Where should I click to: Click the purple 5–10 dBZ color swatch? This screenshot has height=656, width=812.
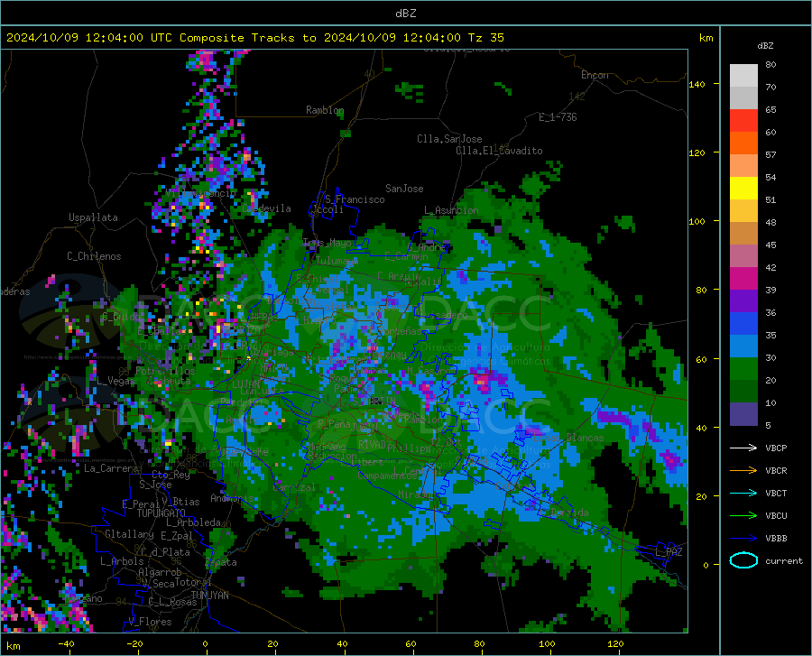(x=743, y=414)
